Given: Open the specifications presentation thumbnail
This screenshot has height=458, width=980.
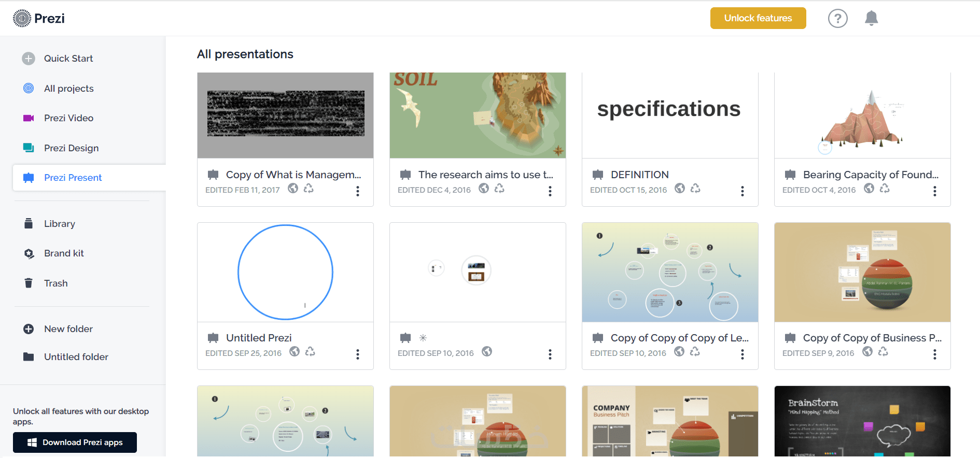Looking at the screenshot, I should pyautogui.click(x=670, y=115).
